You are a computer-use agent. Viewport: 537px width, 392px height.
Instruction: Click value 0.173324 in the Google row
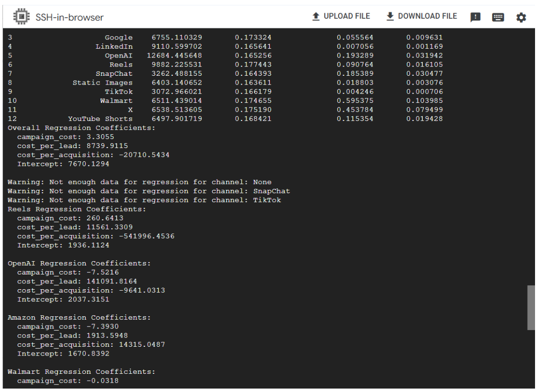[x=253, y=37]
